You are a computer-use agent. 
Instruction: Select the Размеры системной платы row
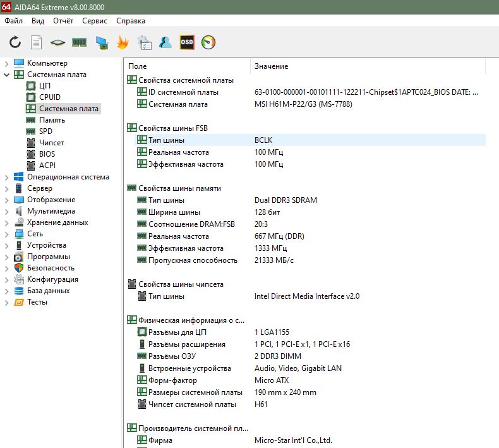pos(310,392)
